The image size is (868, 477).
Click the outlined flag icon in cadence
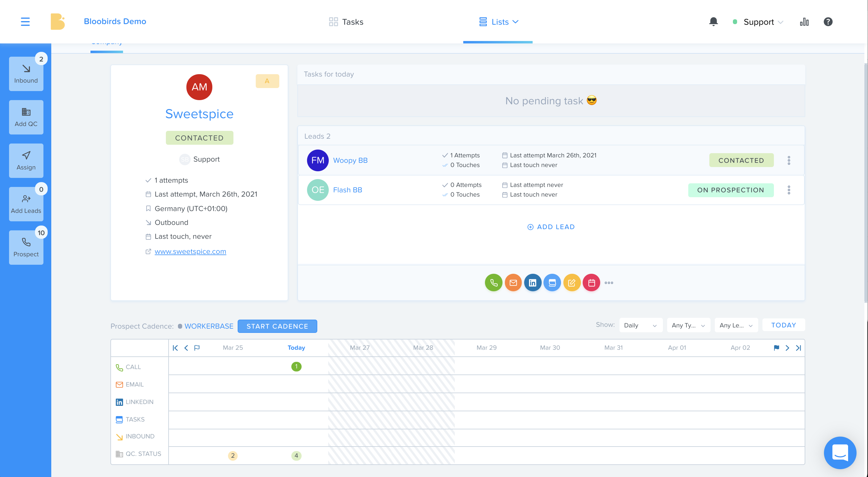click(x=197, y=348)
